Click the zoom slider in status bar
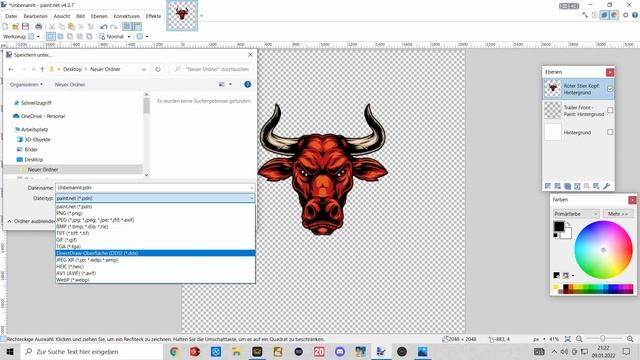The height and width of the screenshot is (360, 640). click(x=603, y=339)
